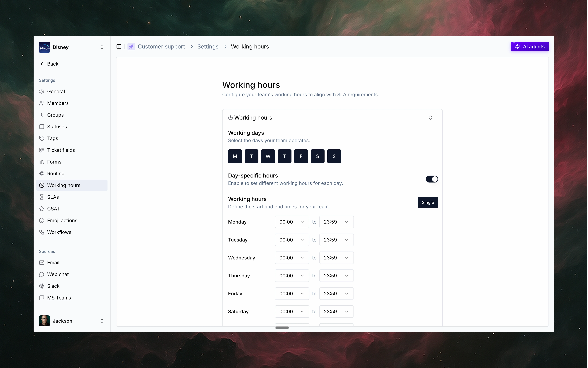
Task: Toggle Saturday working day button
Action: 318,156
